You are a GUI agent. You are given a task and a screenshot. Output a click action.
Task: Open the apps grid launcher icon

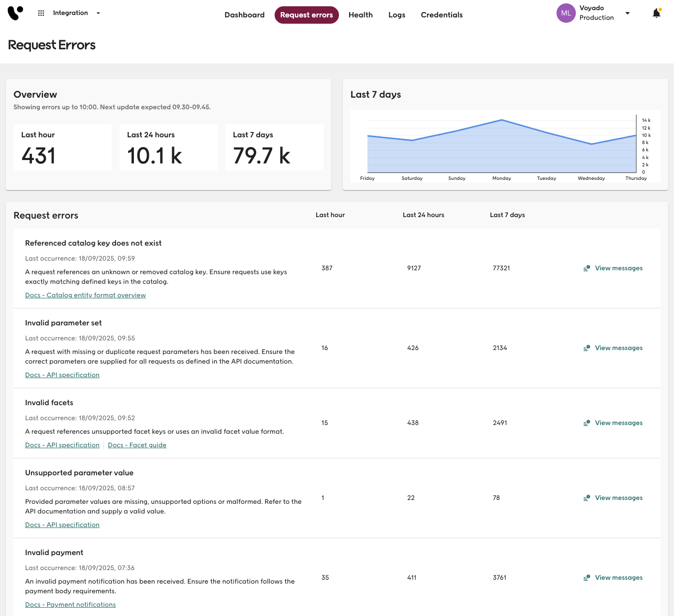tap(41, 13)
